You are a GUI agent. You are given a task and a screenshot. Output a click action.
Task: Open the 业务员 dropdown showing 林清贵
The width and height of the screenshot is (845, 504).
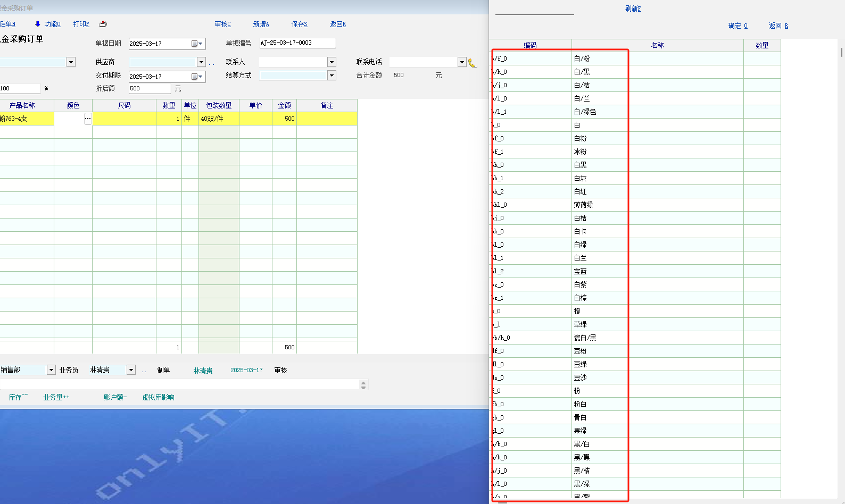131,370
